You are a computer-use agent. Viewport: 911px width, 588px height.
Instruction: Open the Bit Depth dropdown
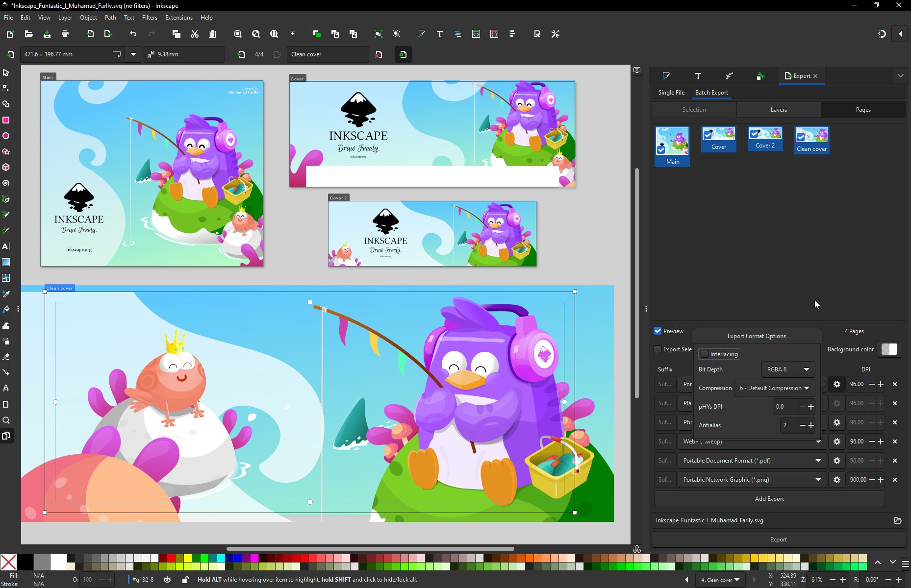tap(787, 369)
